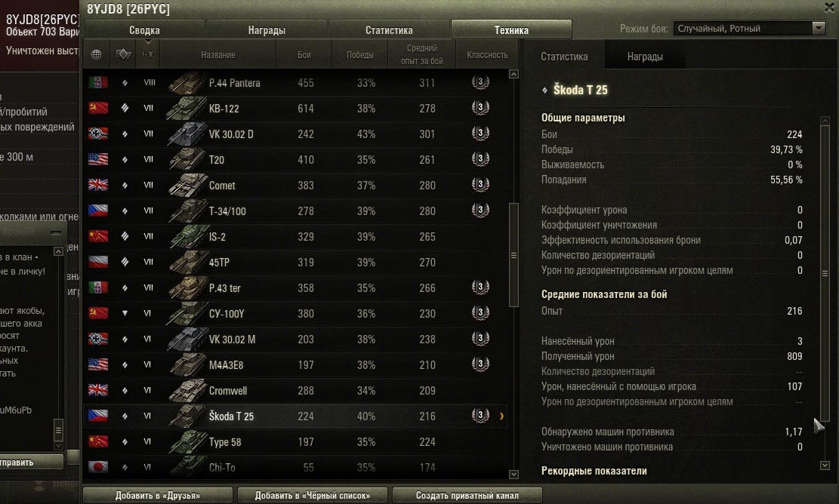This screenshot has width=839, height=504.
Task: Open the battle mode dropdown
Action: click(x=750, y=29)
